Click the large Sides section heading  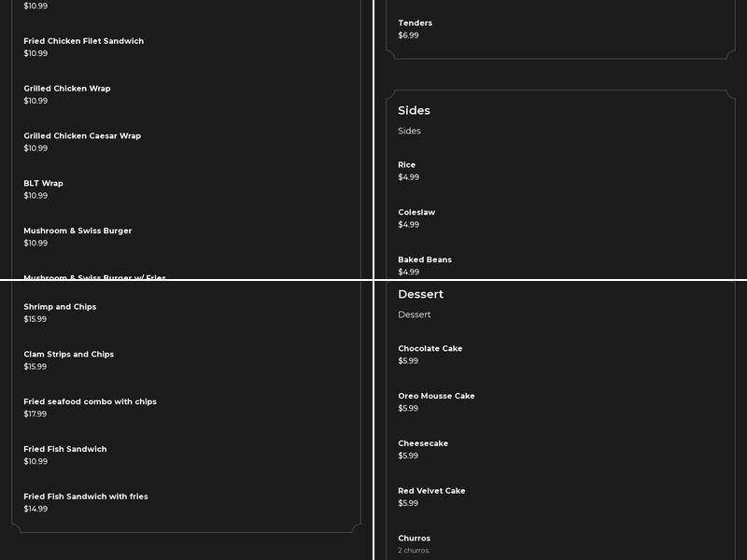[x=414, y=110]
